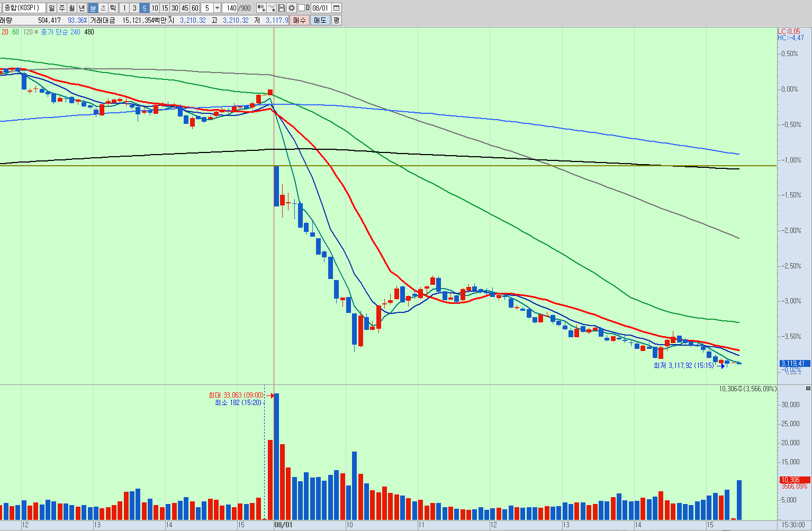
Task: Click the high price value 3,210.32 after 고
Action: point(236,20)
